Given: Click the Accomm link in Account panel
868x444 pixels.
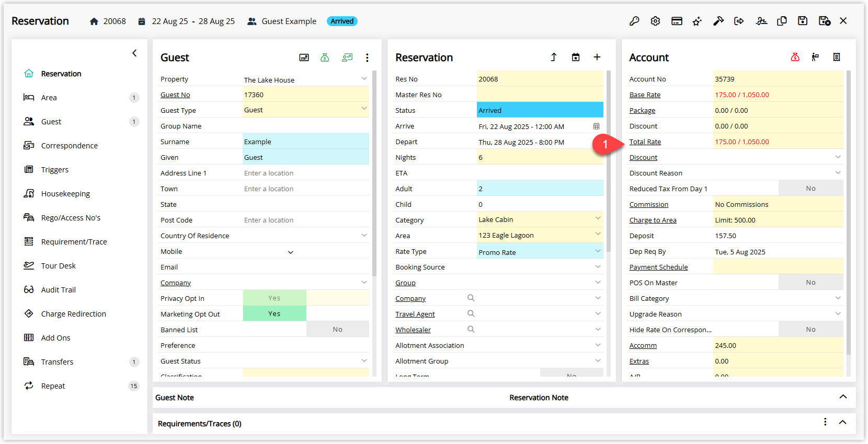Looking at the screenshot, I should [x=643, y=345].
